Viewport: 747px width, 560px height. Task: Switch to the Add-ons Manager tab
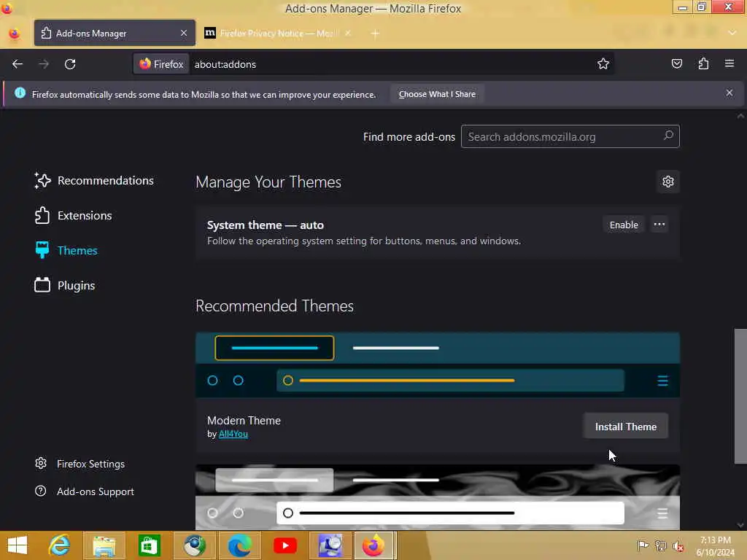tap(115, 33)
